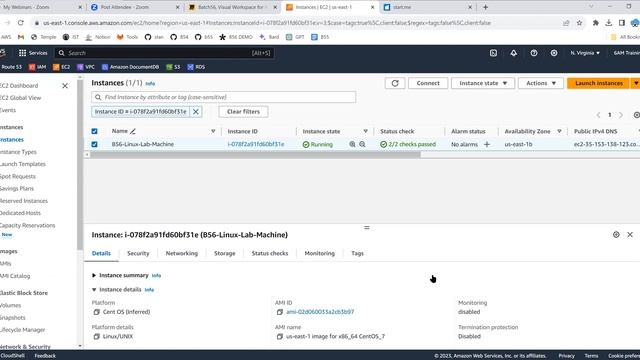The width and height of the screenshot is (640, 360).
Task: Switch to the Networking tab
Action: point(182,253)
